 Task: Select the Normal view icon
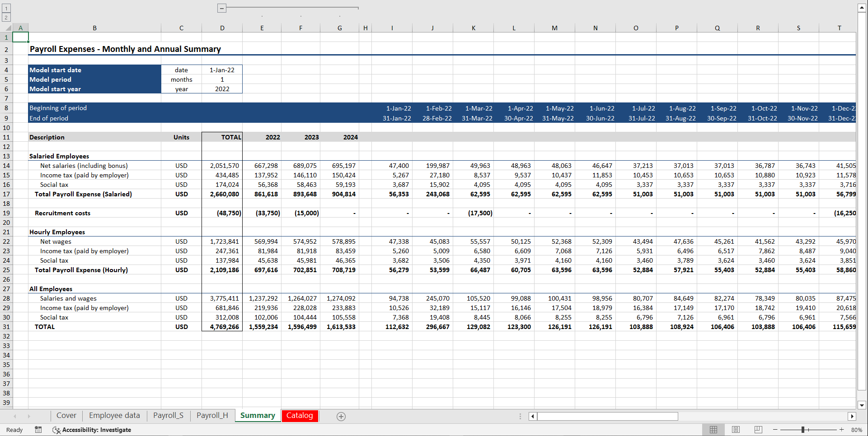[714, 430]
